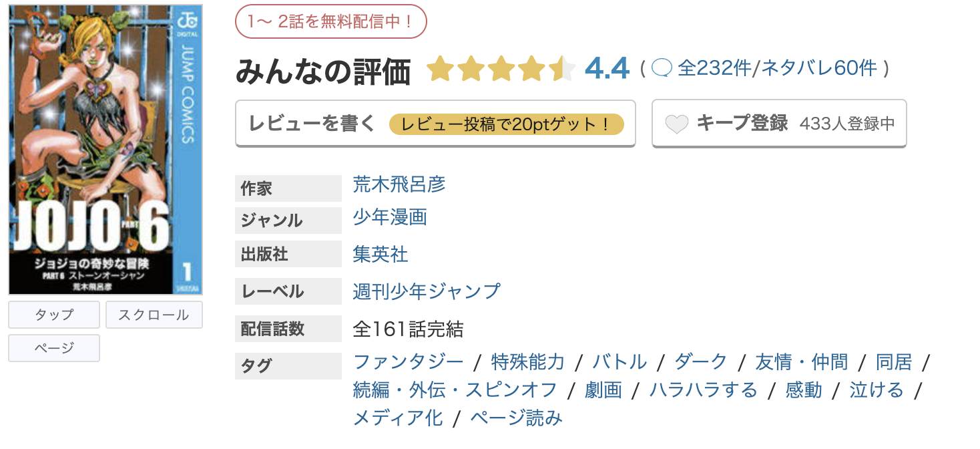
Task: Click the first gold rating star
Action: pos(441,69)
